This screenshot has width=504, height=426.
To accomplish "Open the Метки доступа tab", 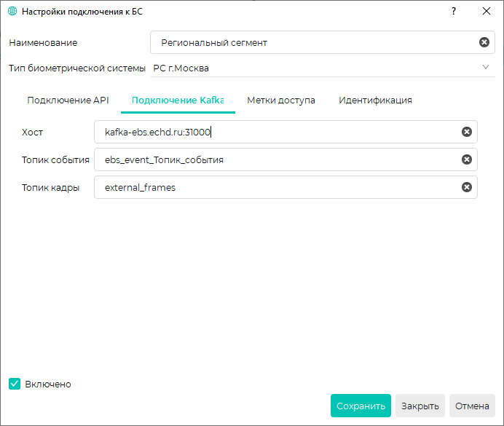I will pos(281,100).
